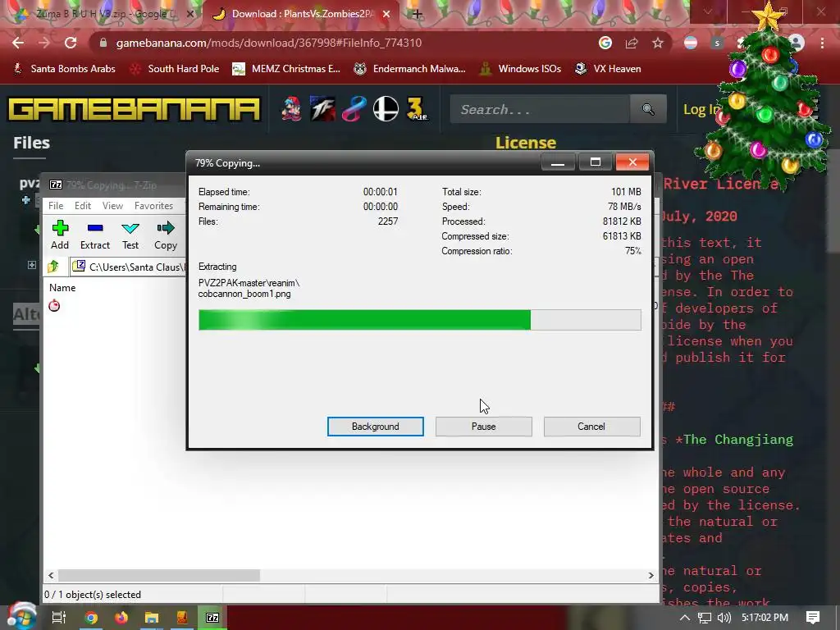Click the Sonic 3 A.I.R. game icon

417,109
